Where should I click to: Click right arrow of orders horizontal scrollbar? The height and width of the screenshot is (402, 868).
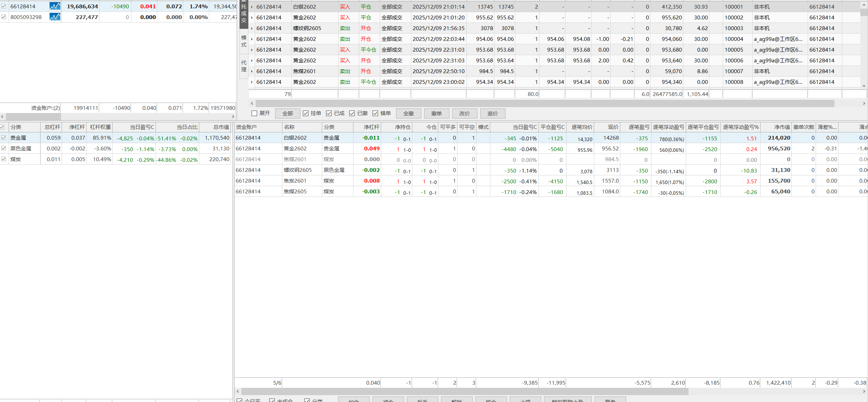click(864, 103)
